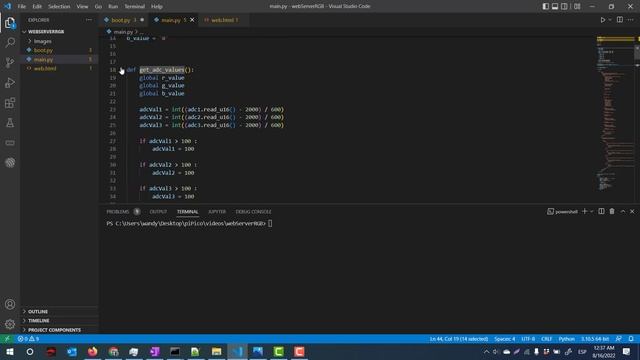Change encoding via UTF-8 status
The image size is (640, 360).
click(528, 339)
